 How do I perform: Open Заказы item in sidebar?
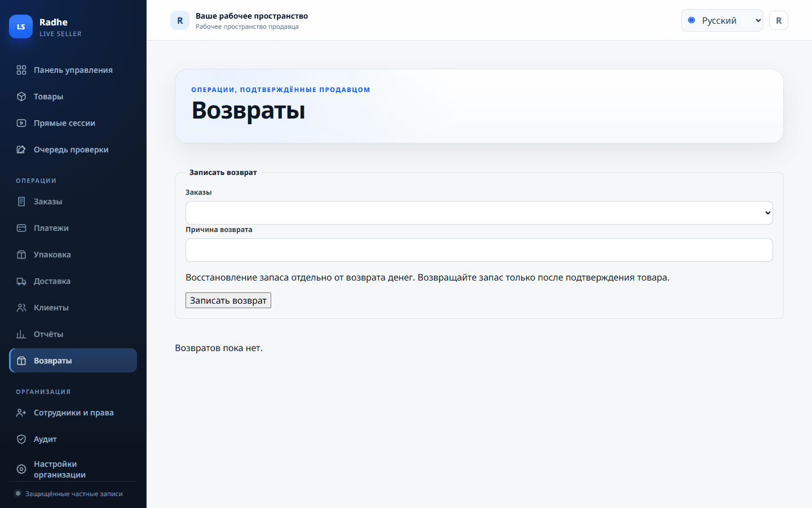[73, 202]
